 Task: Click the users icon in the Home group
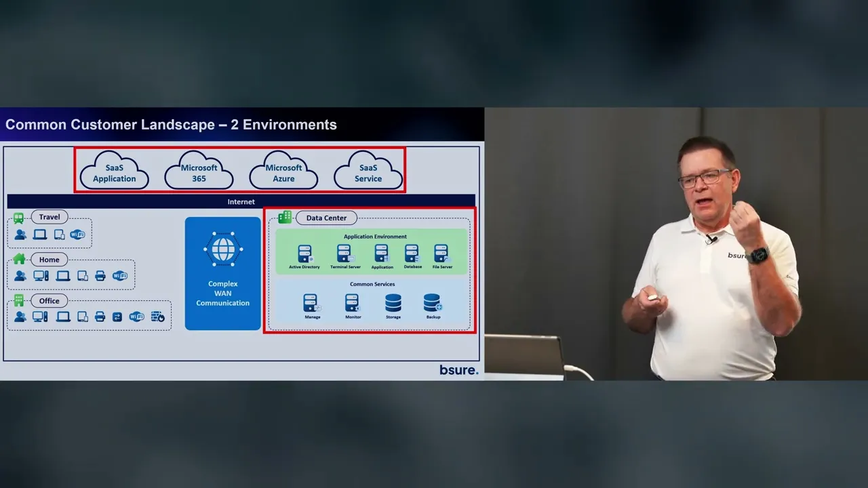tap(20, 276)
